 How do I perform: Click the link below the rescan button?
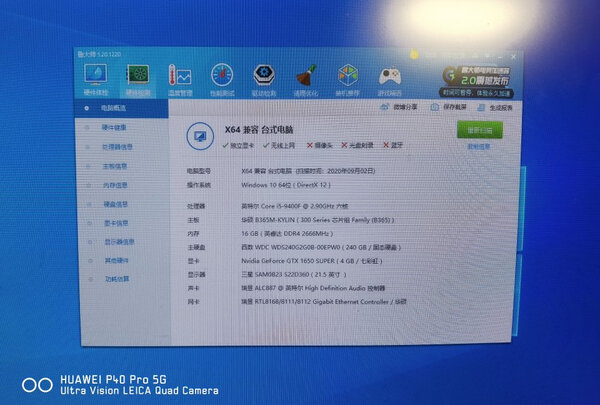click(479, 147)
